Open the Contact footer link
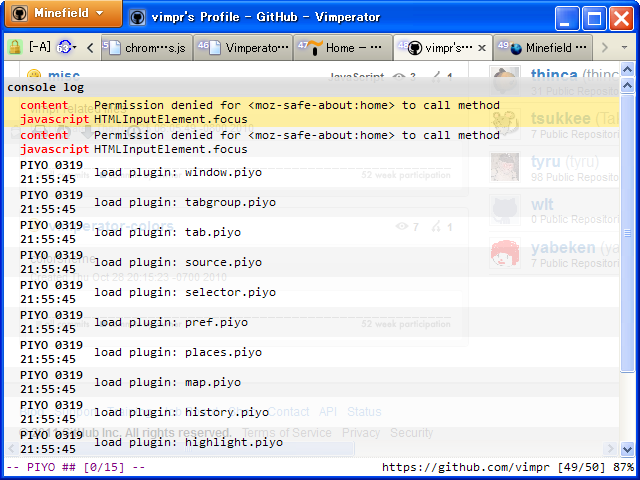 (x=289, y=411)
